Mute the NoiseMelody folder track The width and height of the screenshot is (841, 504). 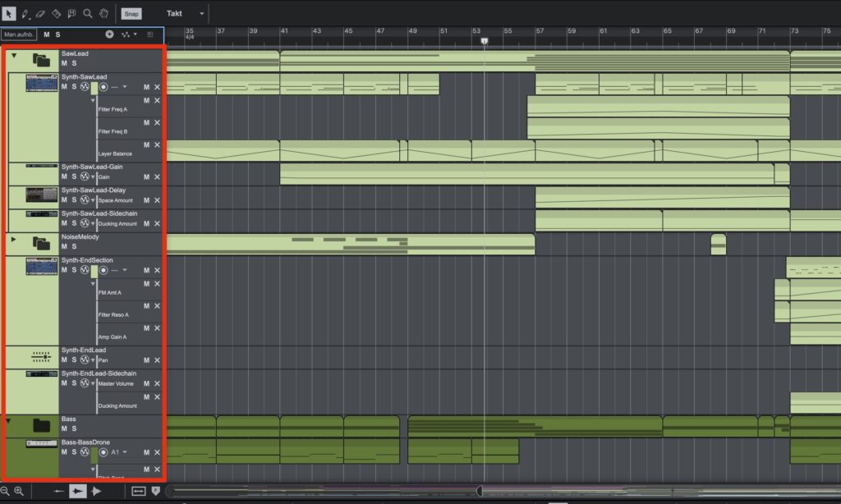(64, 246)
